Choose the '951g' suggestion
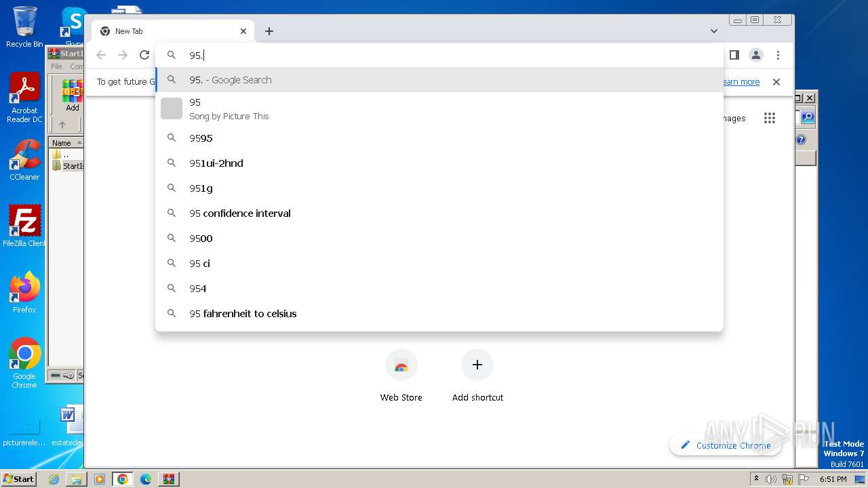This screenshot has height=488, width=868. [x=439, y=188]
